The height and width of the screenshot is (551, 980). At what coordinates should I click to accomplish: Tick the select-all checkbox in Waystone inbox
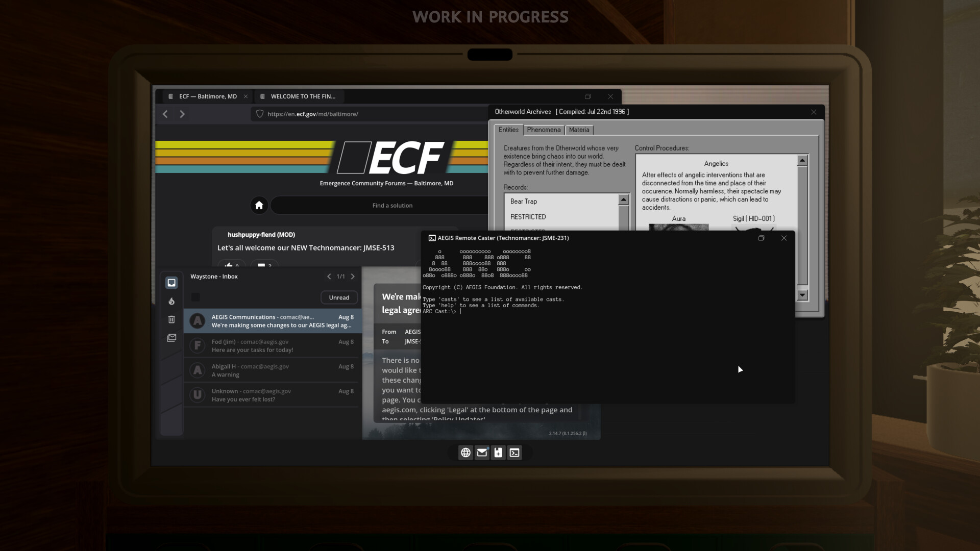(x=195, y=297)
